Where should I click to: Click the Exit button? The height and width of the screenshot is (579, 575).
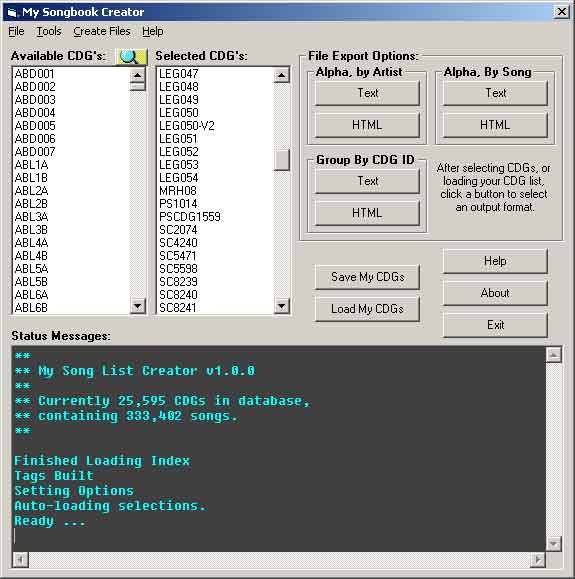tap(495, 325)
